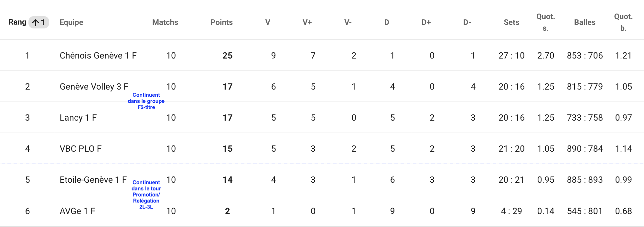Sort table by Equipe column header
Viewport: 644px width, 227px height.
coord(71,22)
